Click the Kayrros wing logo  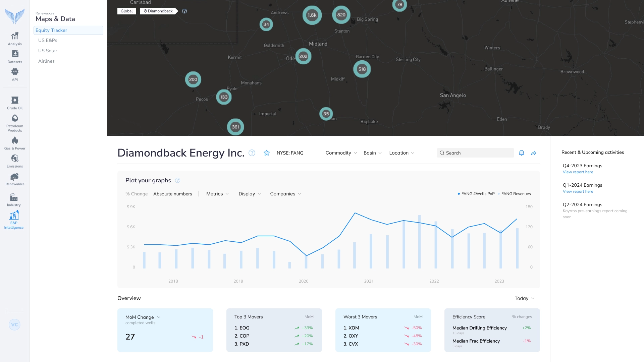(x=15, y=16)
